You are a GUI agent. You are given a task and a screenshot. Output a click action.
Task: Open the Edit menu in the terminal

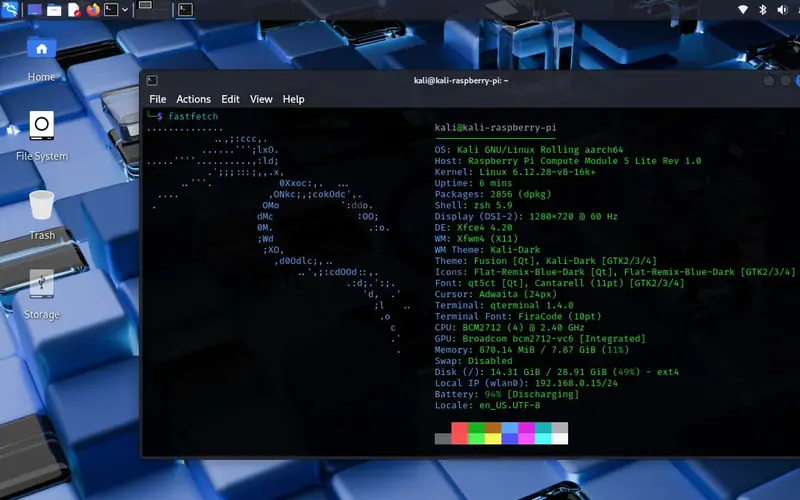[230, 99]
